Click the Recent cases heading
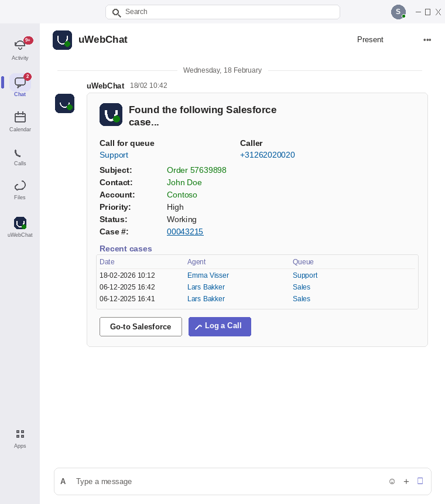Screen dimensions: 445x504 coord(125,249)
